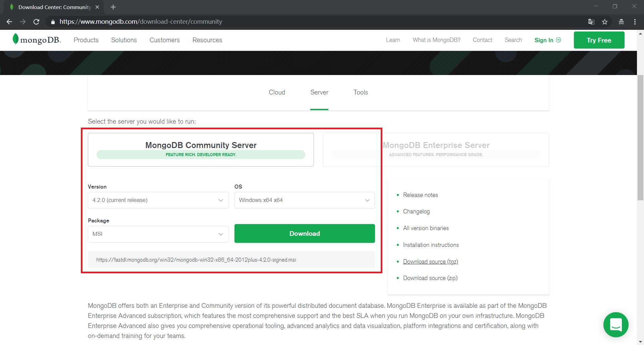Click Download source (tgz) link
The height and width of the screenshot is (345, 644).
click(x=431, y=262)
